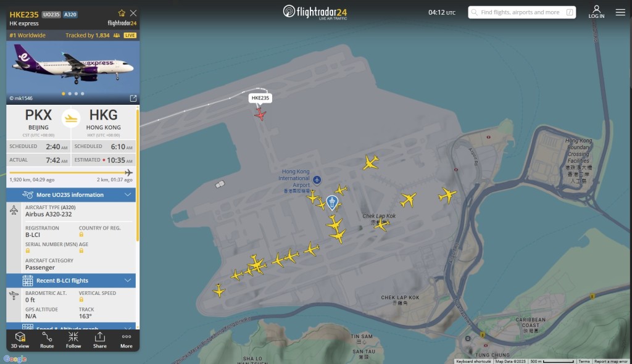Open the aircraft photo in external link
632x364 pixels.
click(x=133, y=98)
